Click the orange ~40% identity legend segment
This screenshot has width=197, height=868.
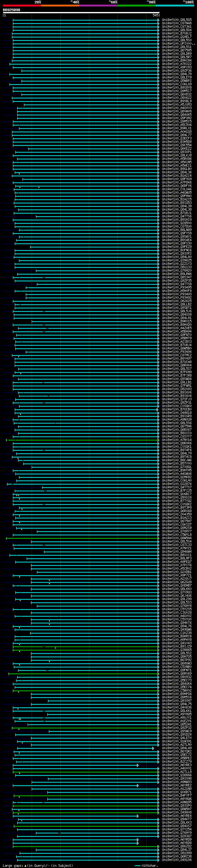[x=60, y=6]
